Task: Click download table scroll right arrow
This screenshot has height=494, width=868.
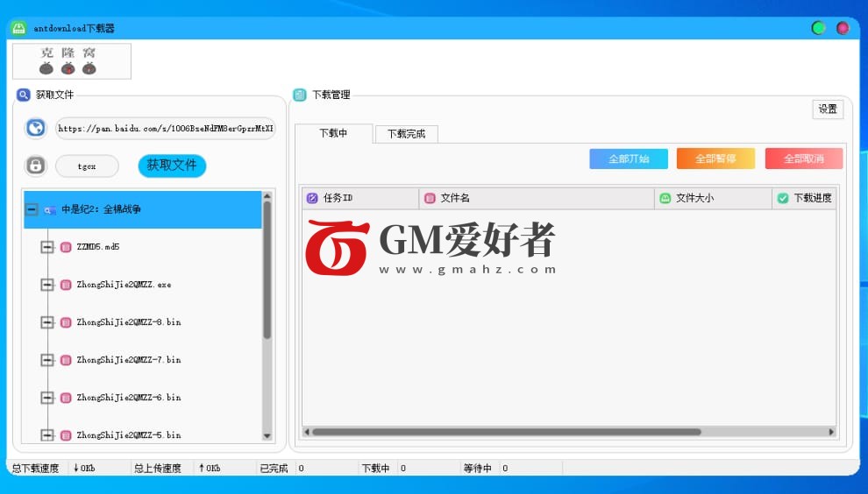Action: [x=831, y=432]
